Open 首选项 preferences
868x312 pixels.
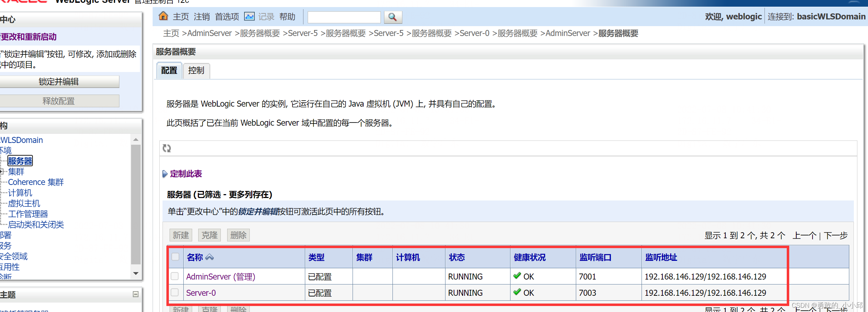pyautogui.click(x=227, y=17)
